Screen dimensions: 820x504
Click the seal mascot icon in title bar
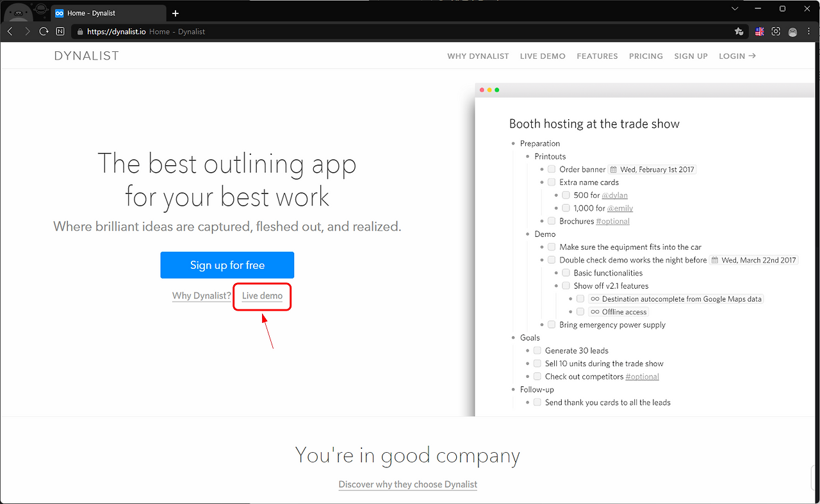pyautogui.click(x=19, y=12)
